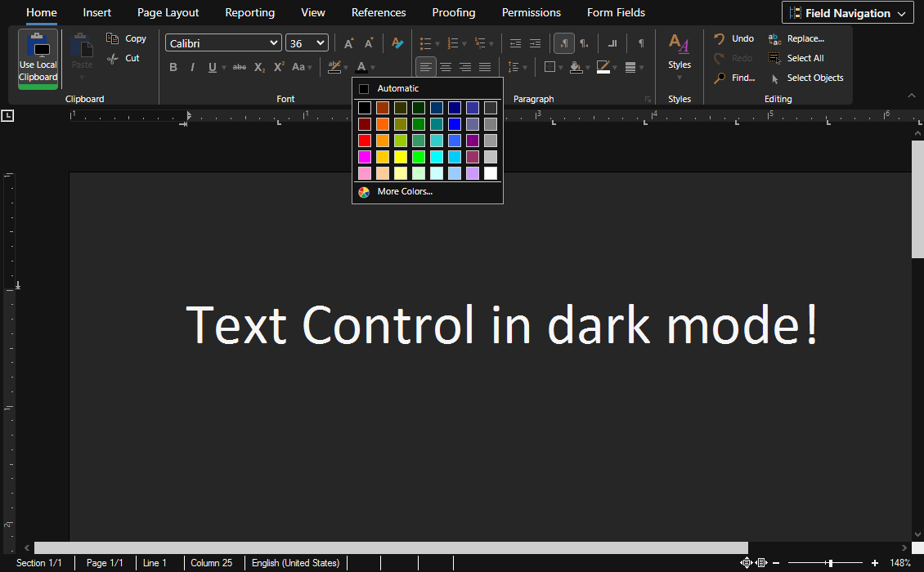Screen dimensions: 924x572
Task: Open the More Colors dialog
Action: pos(406,191)
